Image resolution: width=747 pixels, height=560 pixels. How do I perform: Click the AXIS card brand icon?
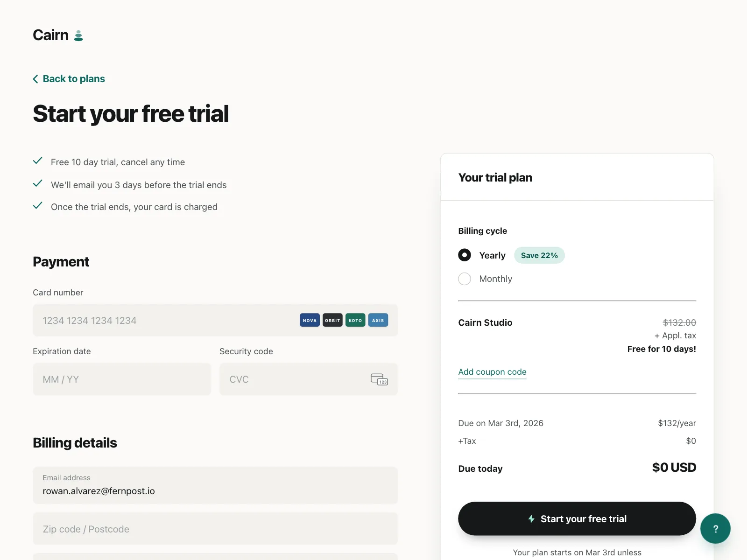[378, 320]
